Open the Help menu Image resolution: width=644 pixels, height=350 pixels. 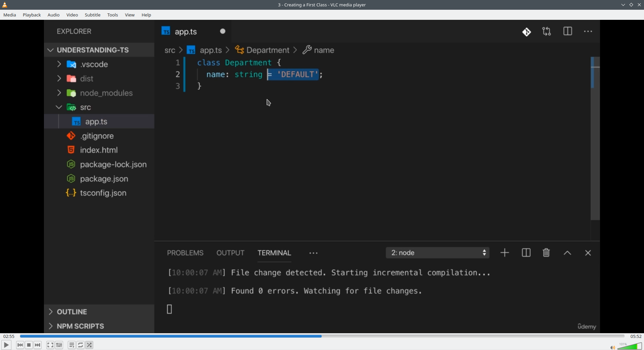pos(146,15)
